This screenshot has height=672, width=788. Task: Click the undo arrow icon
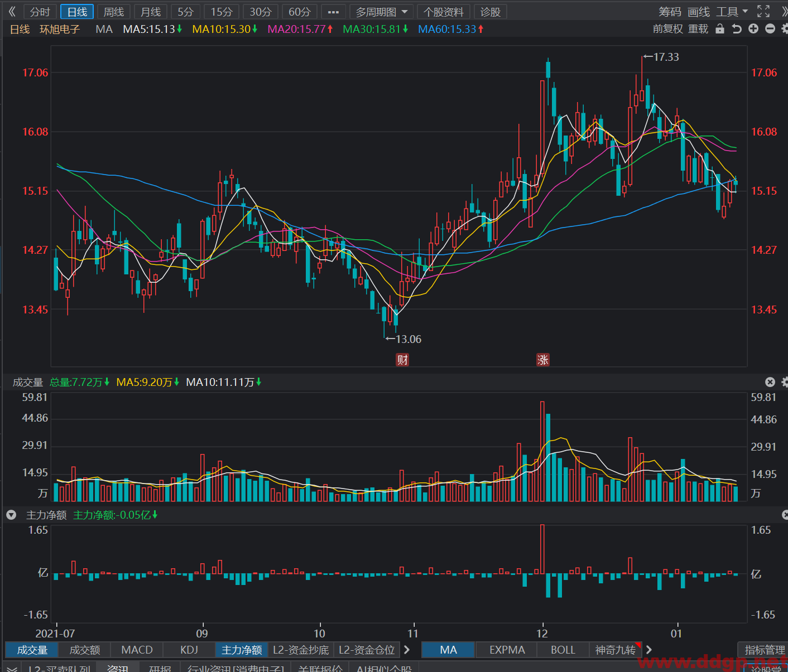(737, 29)
